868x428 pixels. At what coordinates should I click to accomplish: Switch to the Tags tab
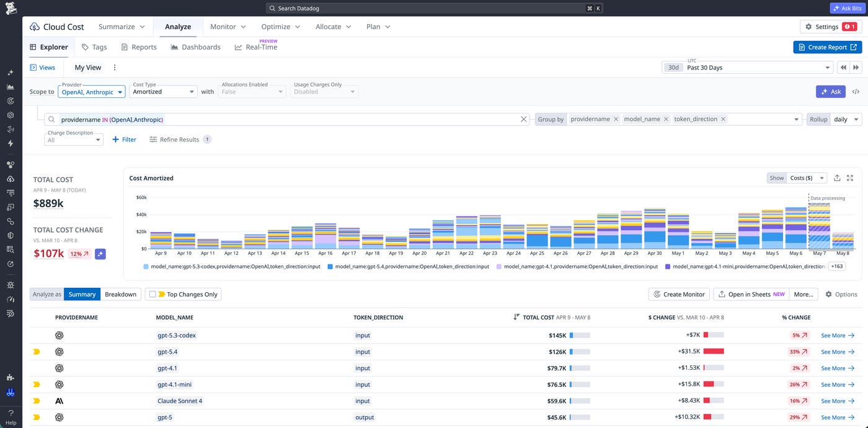coord(94,47)
